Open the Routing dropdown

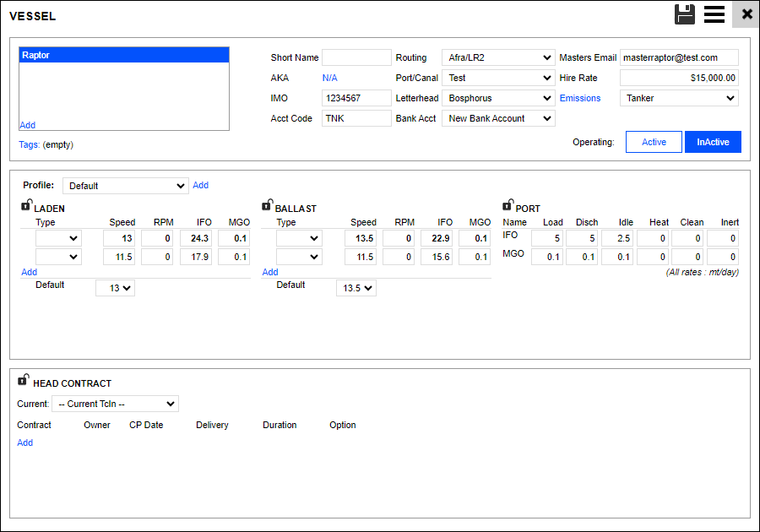tap(498, 57)
